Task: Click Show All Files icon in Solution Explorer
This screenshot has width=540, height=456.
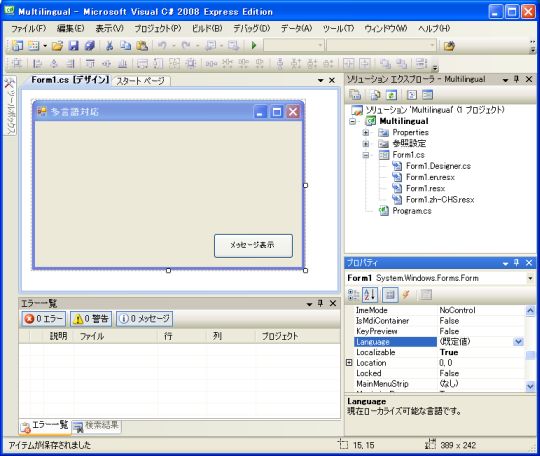Action: [x=375, y=95]
